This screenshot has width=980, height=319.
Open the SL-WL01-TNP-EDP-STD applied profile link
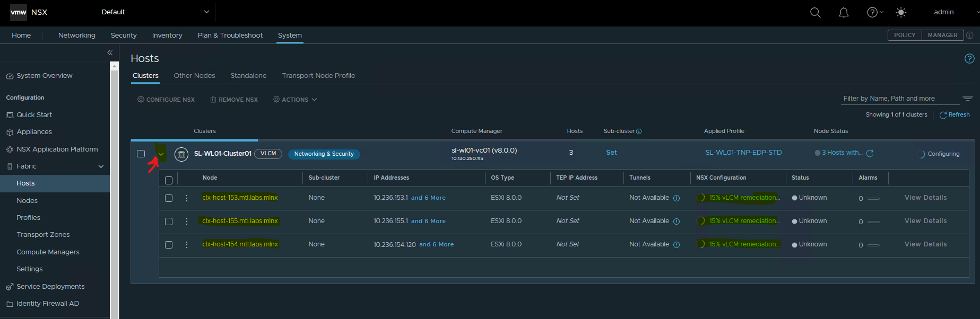(743, 153)
